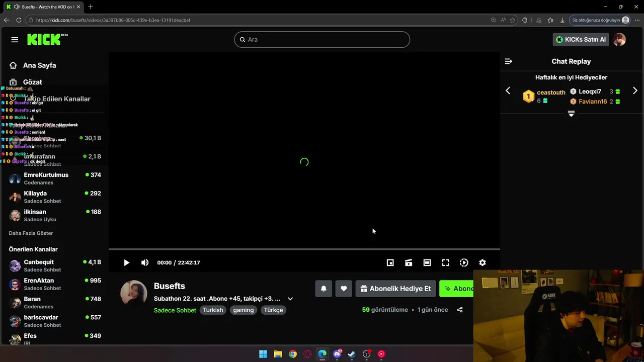Play the video
Image resolution: width=644 pixels, height=362 pixels.
(126, 262)
